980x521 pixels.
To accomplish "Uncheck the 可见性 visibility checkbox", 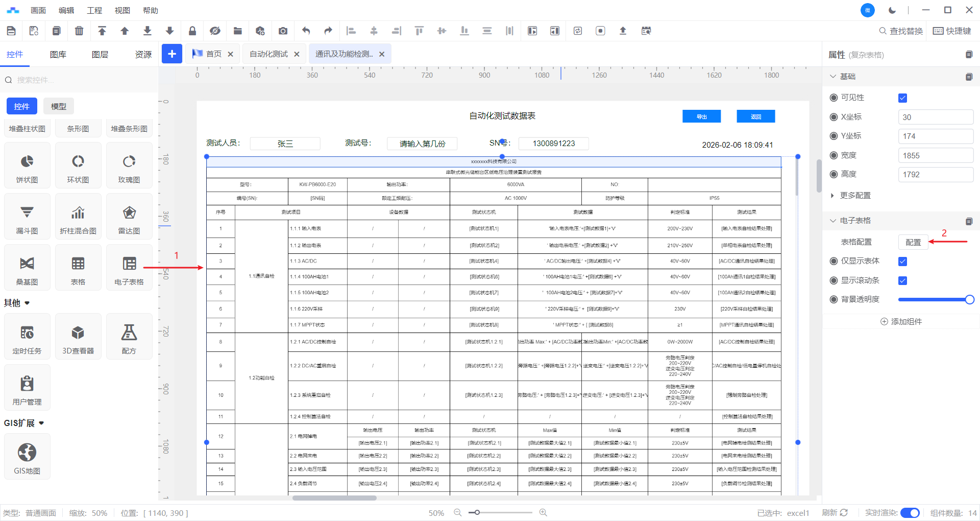I will [902, 98].
